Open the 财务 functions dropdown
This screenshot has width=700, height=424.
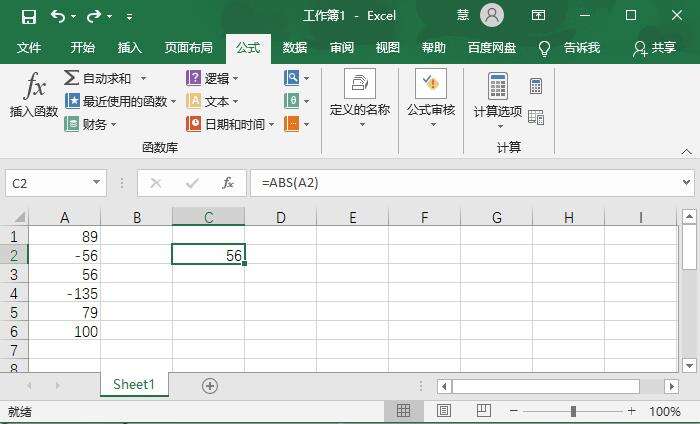(x=90, y=124)
